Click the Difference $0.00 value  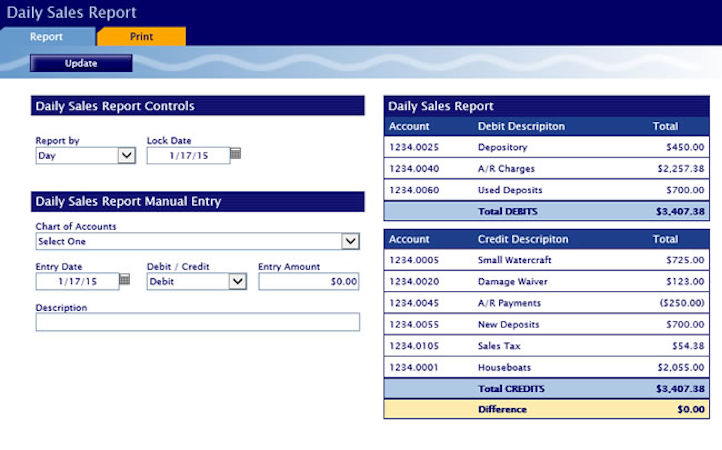point(691,409)
